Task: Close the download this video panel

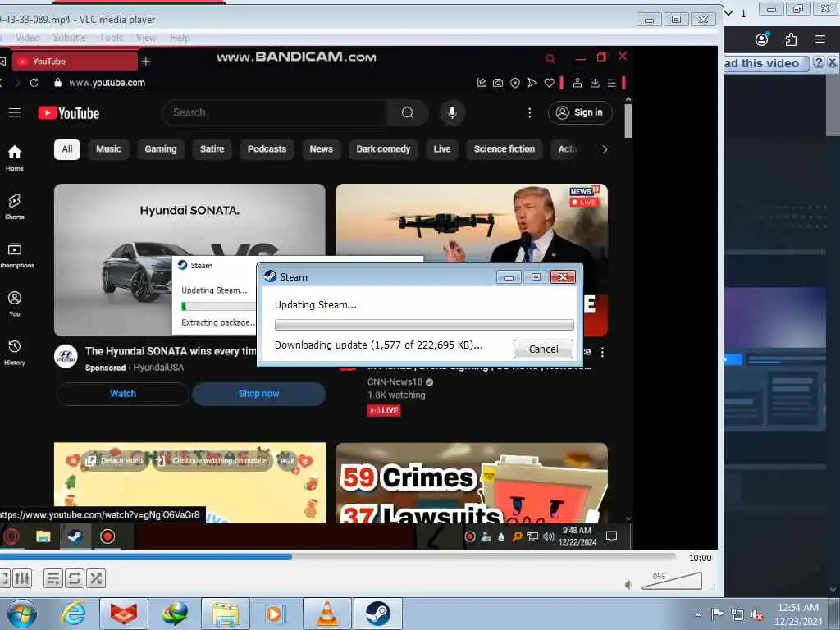Action: (x=832, y=62)
